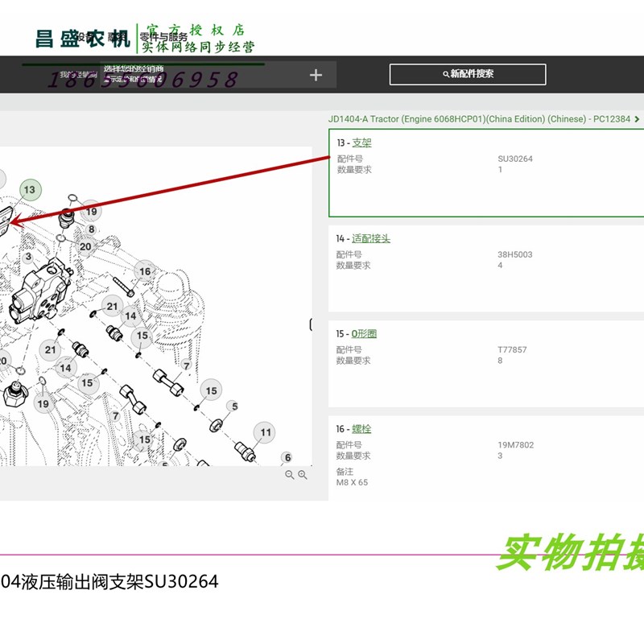This screenshot has height=644, width=644.
Task: Open the JD1404-A Tractor catalog breadcrumb
Action: pos(479,119)
